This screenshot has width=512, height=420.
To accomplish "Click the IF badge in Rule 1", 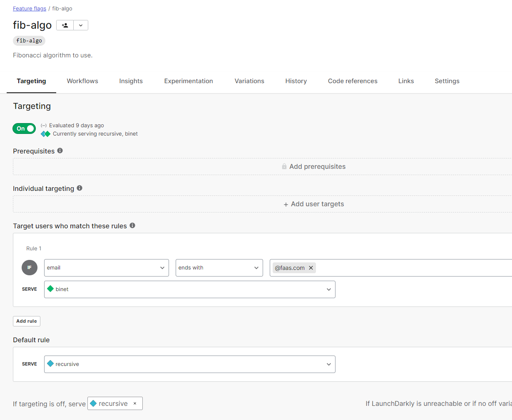I will pyautogui.click(x=30, y=267).
